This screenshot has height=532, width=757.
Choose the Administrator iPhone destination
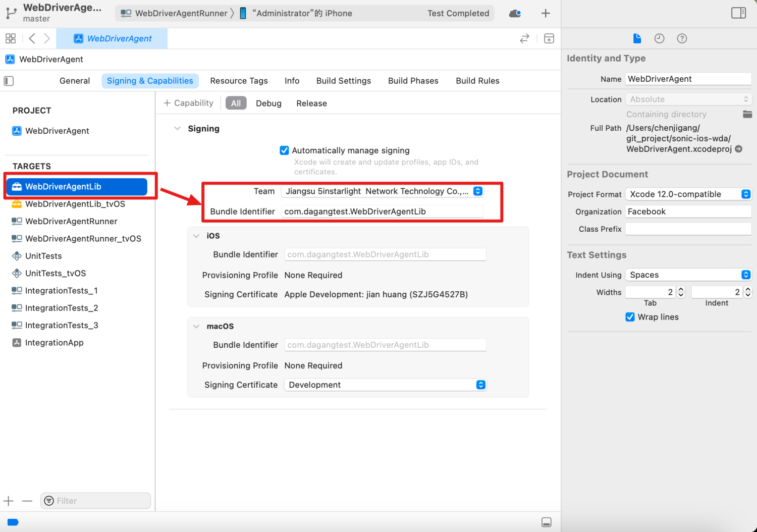click(296, 13)
